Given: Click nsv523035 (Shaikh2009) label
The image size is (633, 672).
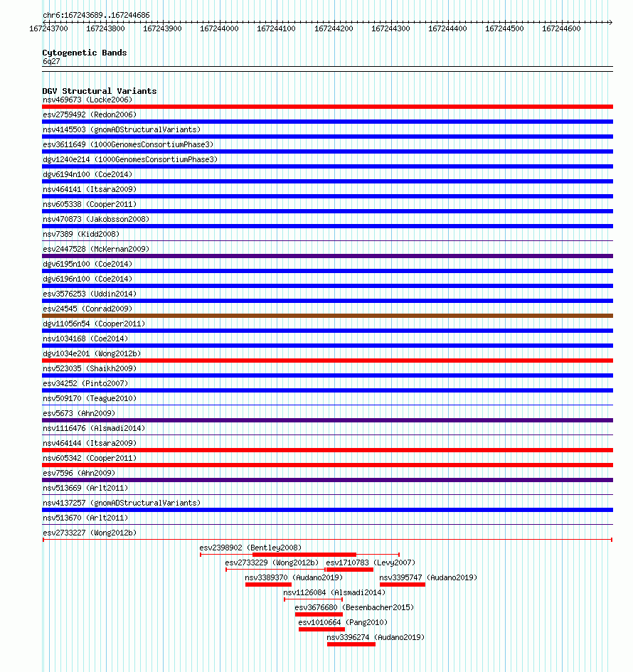Looking at the screenshot, I should coord(90,368).
